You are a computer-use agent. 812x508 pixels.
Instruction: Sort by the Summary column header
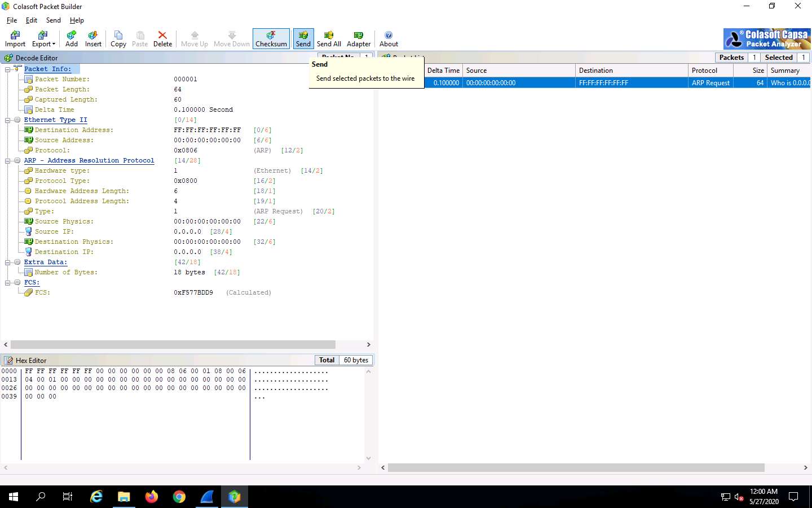point(789,71)
